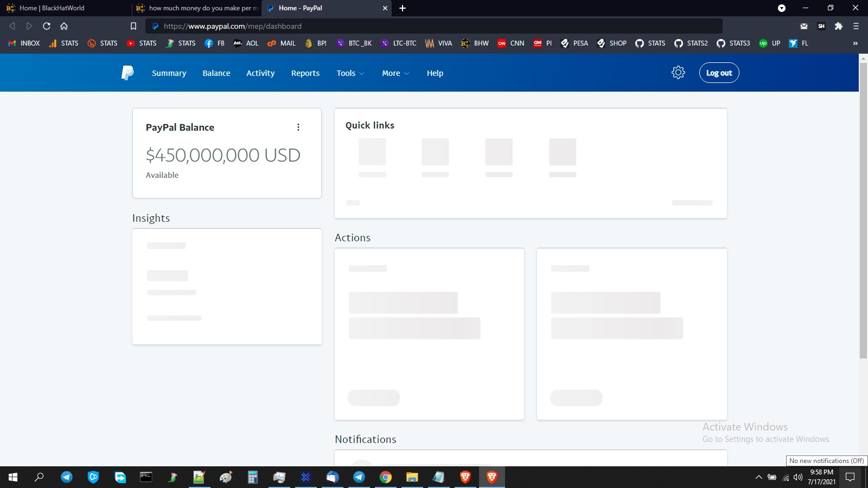
Task: Go to the Activity page
Action: click(x=260, y=73)
